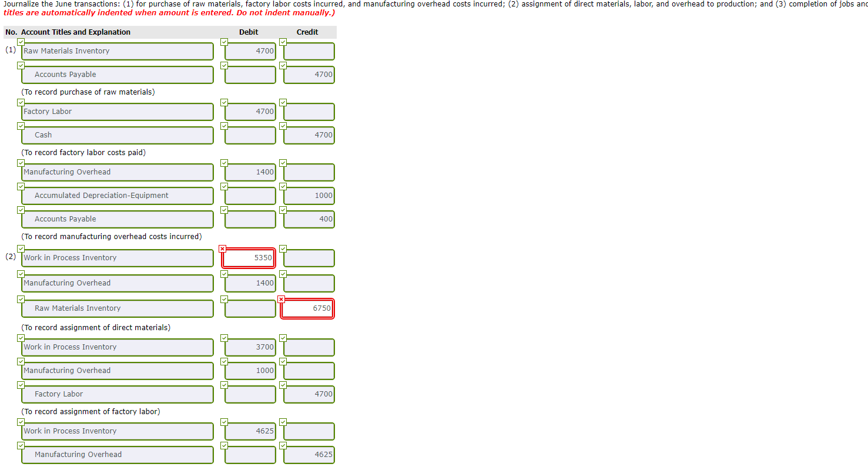The height and width of the screenshot is (467, 868).
Task: Select the Accounts Payable title field with 4700 credit
Action: tap(118, 75)
